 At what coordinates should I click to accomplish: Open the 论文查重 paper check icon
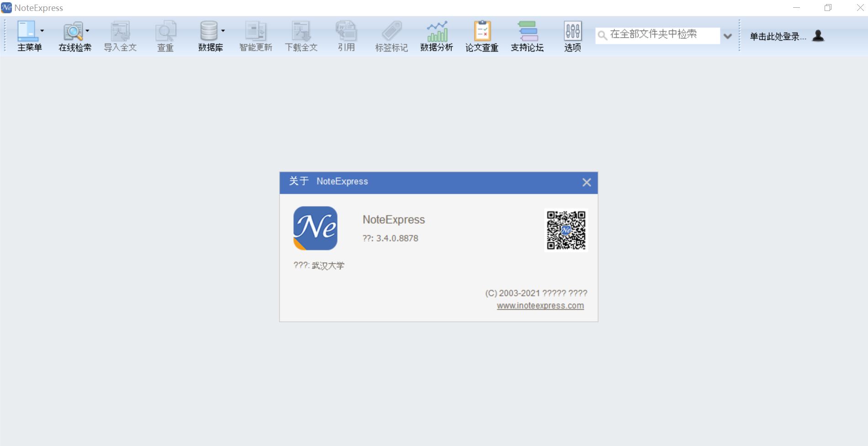[x=482, y=31]
